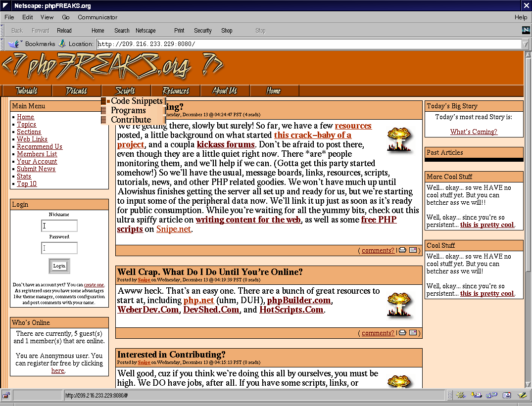The height and width of the screenshot is (406, 532).
Task: Click printer icon under the 'Well Crap' article
Action: click(403, 333)
